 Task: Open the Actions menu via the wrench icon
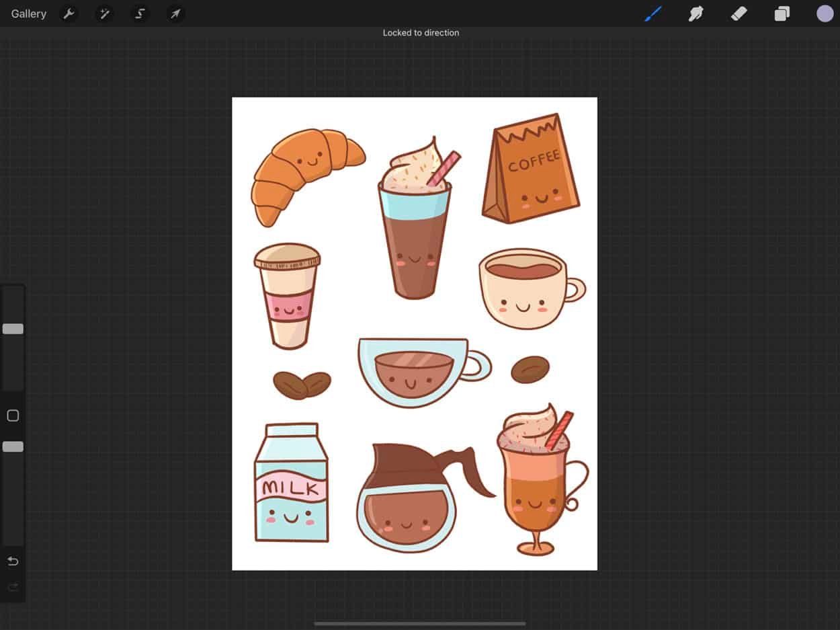[69, 13]
